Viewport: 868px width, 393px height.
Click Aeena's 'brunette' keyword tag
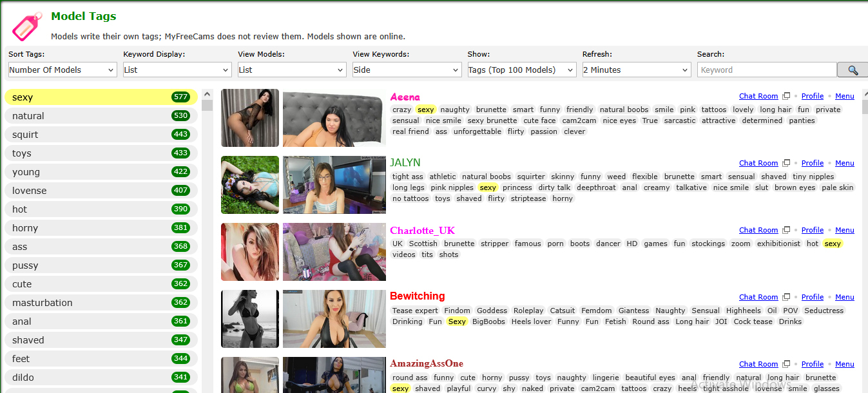[x=492, y=110]
